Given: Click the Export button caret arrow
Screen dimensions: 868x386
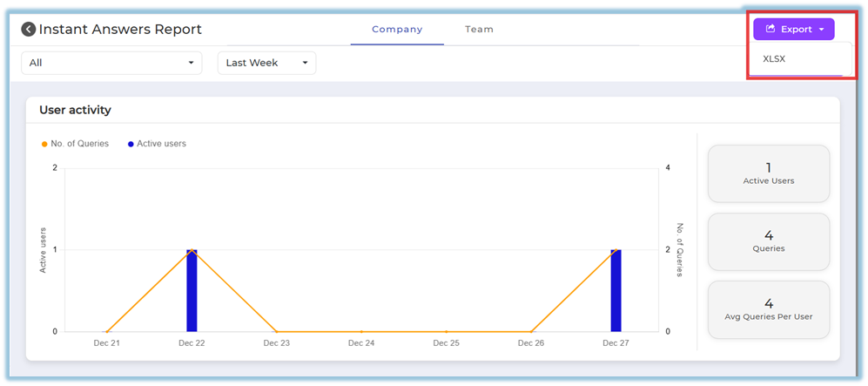Looking at the screenshot, I should click(x=821, y=30).
